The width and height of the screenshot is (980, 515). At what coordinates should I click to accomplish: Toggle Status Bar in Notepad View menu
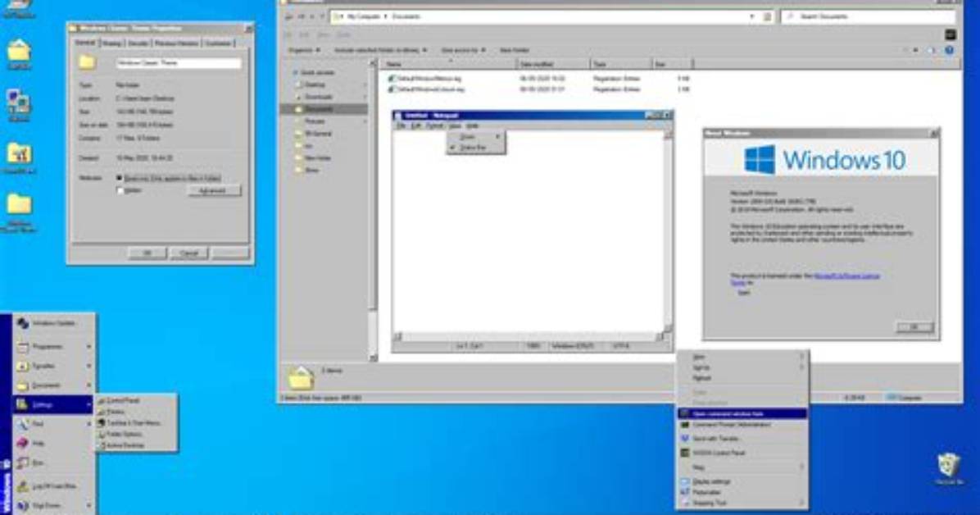click(x=476, y=148)
